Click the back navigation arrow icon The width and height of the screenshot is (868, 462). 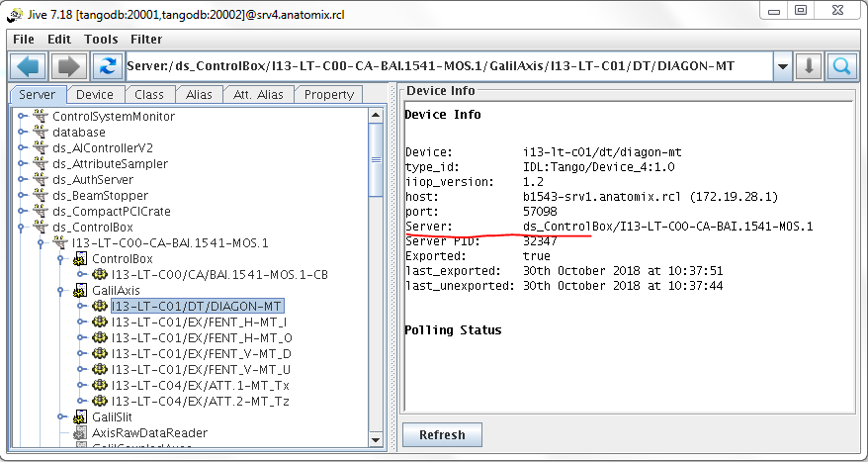pyautogui.click(x=29, y=67)
